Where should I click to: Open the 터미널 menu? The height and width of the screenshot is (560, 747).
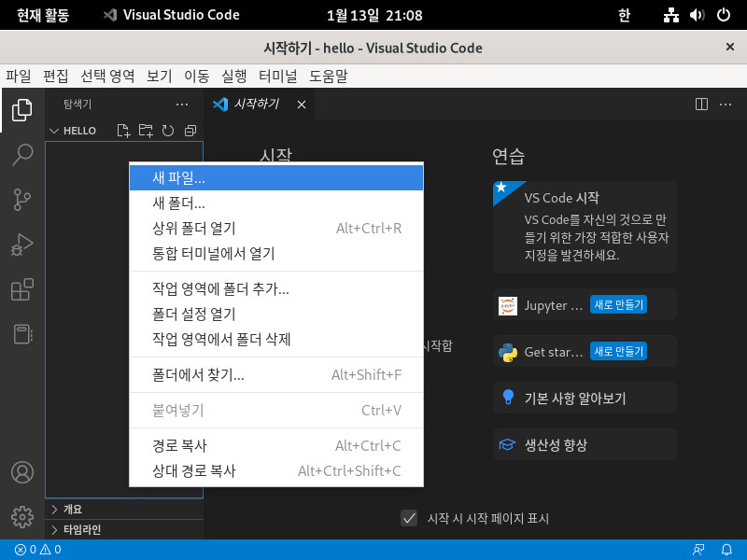(277, 76)
